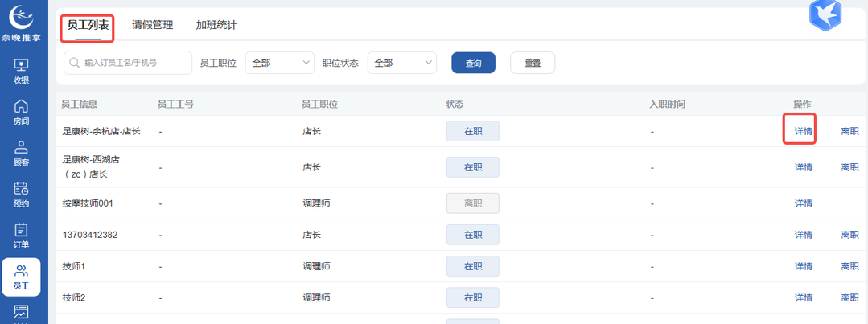This screenshot has height=324, width=868.
Task: Click 在职 status badge for 足康树-西湖店（zc）店长
Action: tap(473, 167)
